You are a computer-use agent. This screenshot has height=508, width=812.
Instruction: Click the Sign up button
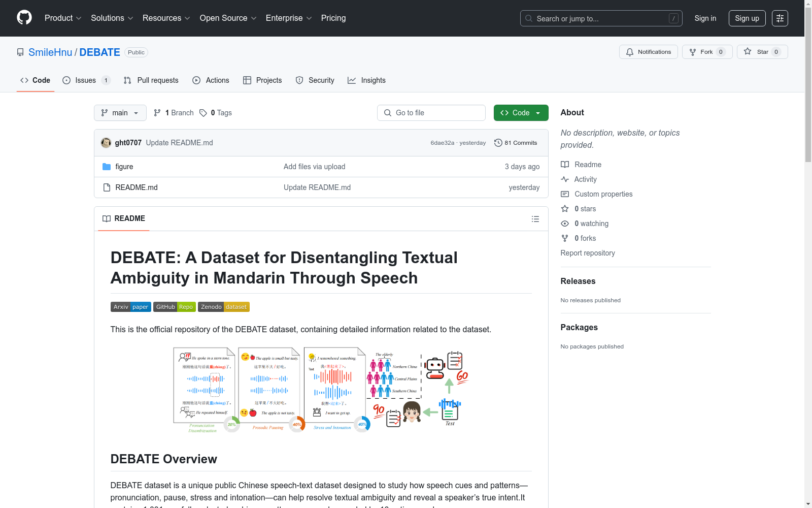pos(747,18)
